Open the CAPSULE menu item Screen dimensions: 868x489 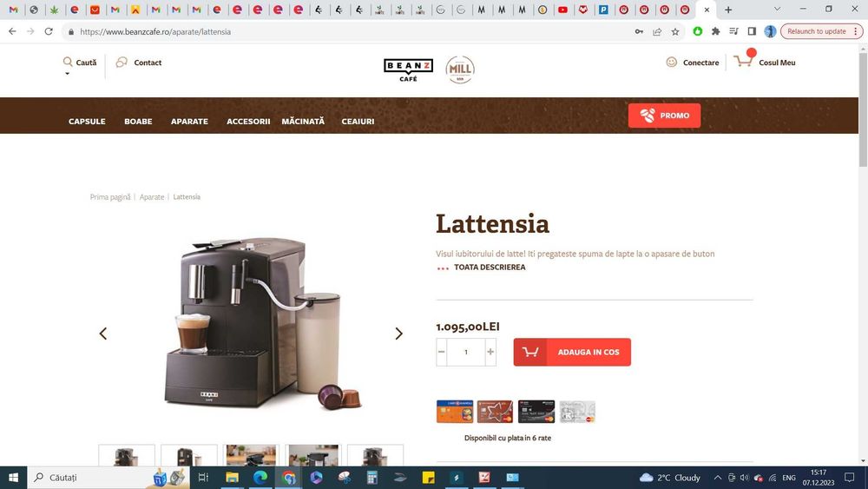click(87, 122)
